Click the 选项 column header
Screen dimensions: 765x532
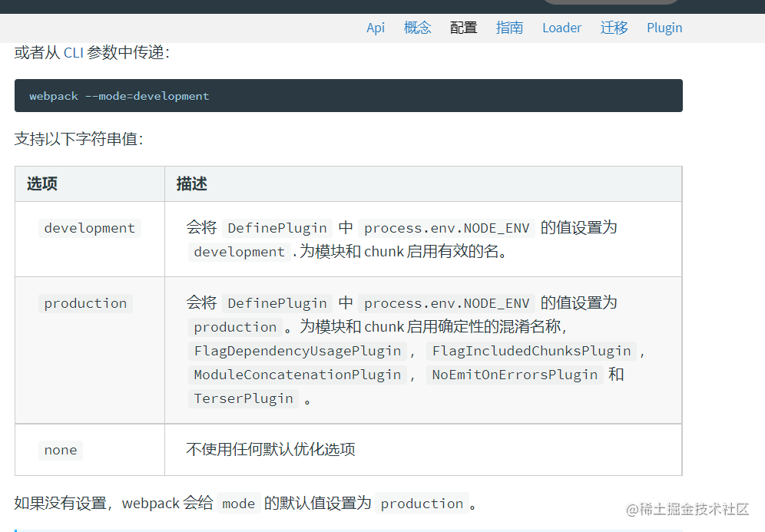pos(90,183)
